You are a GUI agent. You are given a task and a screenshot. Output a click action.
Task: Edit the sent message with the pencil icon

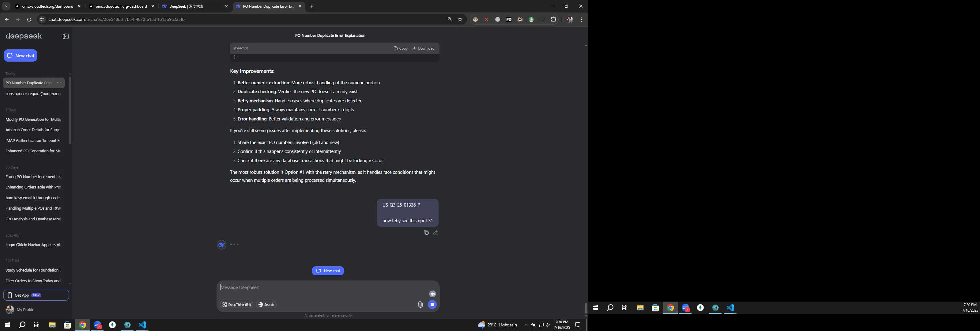pyautogui.click(x=436, y=232)
